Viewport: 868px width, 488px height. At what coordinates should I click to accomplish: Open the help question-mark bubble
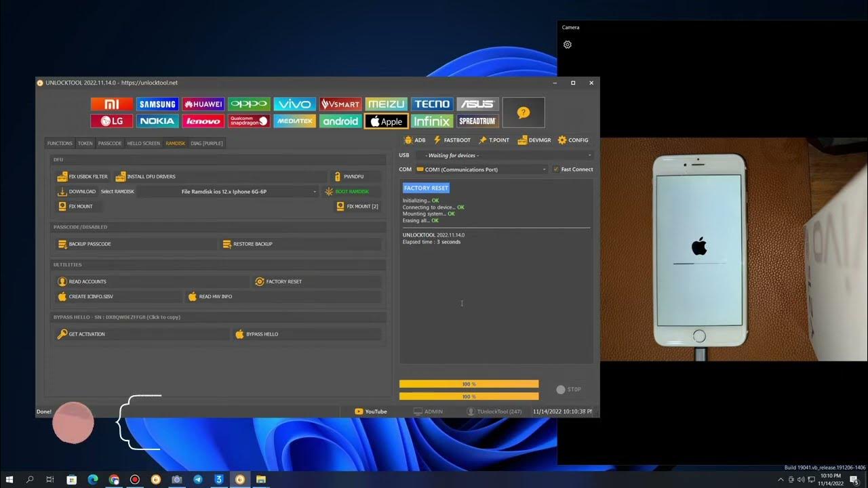click(x=524, y=113)
